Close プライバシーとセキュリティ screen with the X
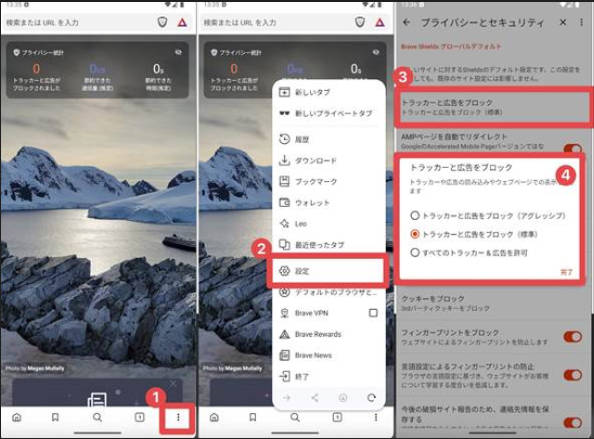 tap(563, 22)
